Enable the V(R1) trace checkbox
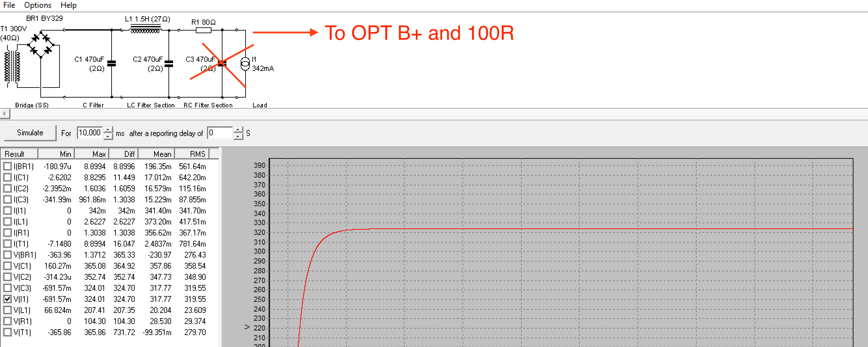Screen dimensions: 868x347 pos(7,321)
